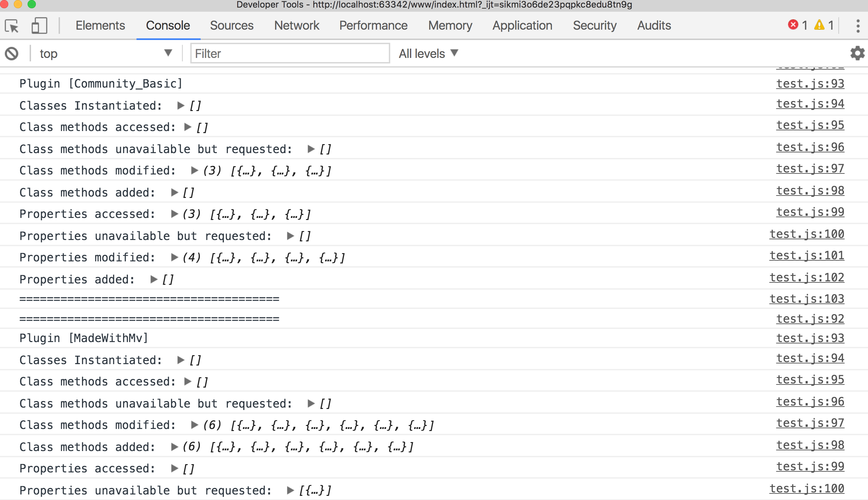
Task: Open DevTools settings gear
Action: [857, 53]
